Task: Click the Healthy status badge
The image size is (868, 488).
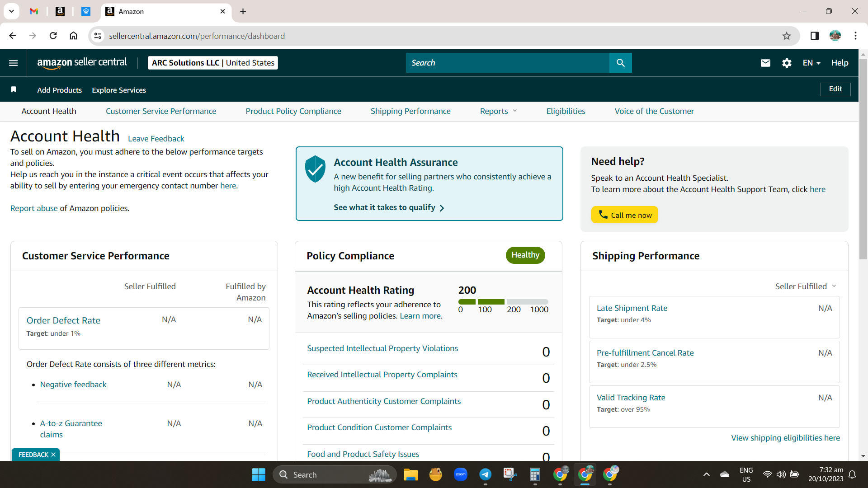Action: (x=525, y=255)
